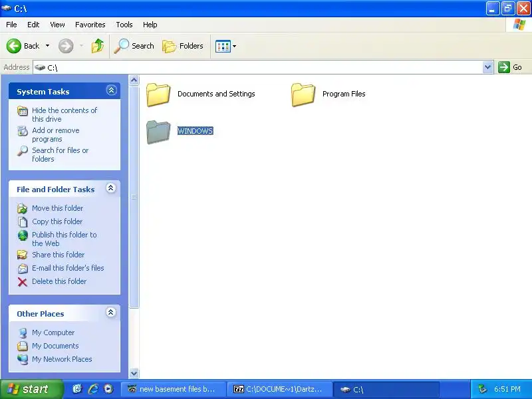Click the address bar field showing C:\
This screenshot has width=532, height=399.
coord(258,68)
